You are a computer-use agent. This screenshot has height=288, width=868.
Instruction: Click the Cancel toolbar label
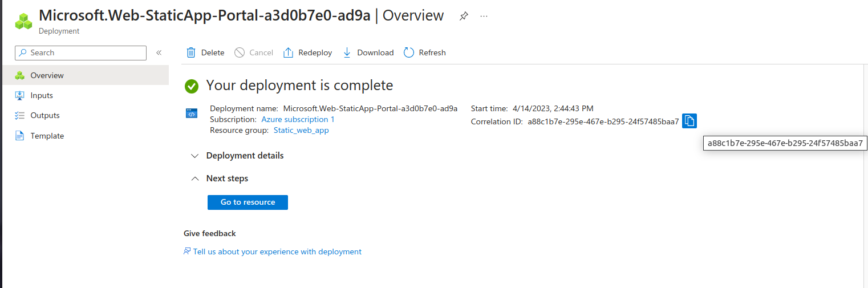[x=261, y=52]
